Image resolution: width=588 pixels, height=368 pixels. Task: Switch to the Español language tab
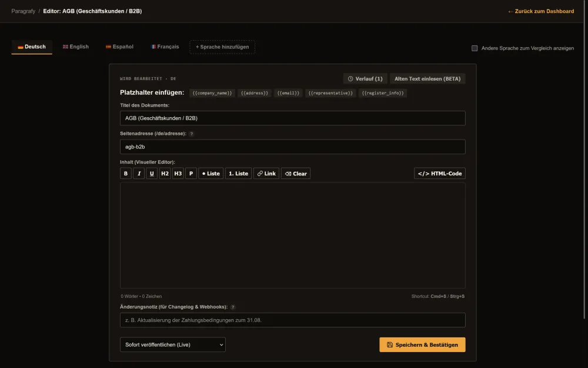click(119, 47)
